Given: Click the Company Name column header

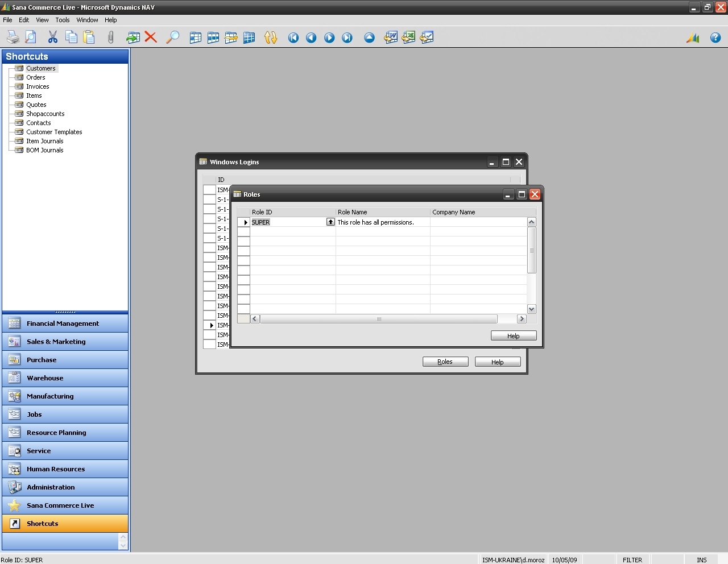Looking at the screenshot, I should coord(478,212).
